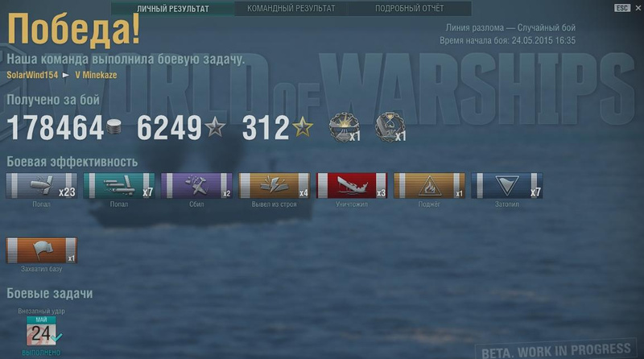Click the Вывел из строя ribbon

[275, 186]
